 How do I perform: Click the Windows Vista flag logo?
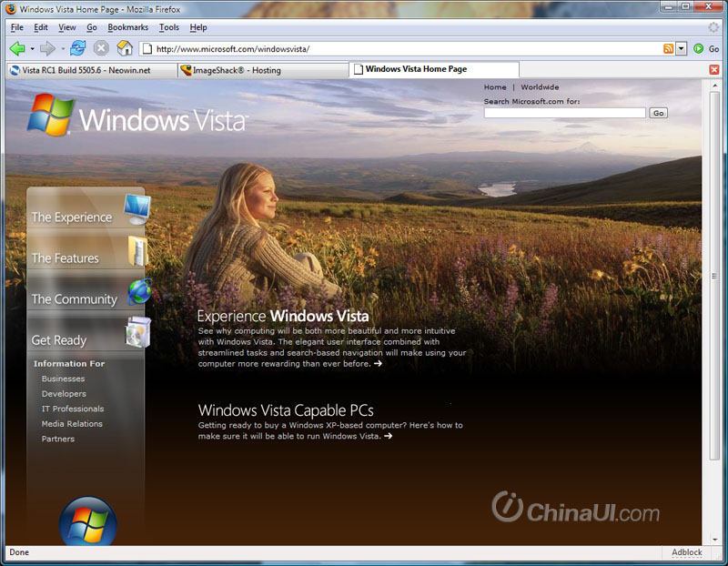50,115
